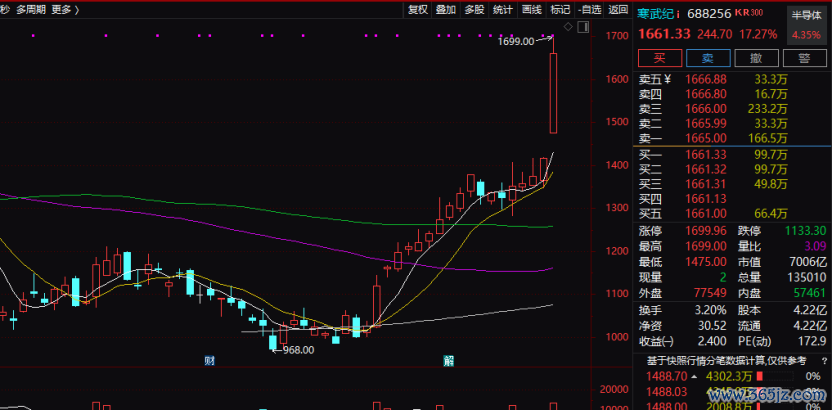
Task: Select the 多股 multi-stock view
Action: (x=474, y=10)
